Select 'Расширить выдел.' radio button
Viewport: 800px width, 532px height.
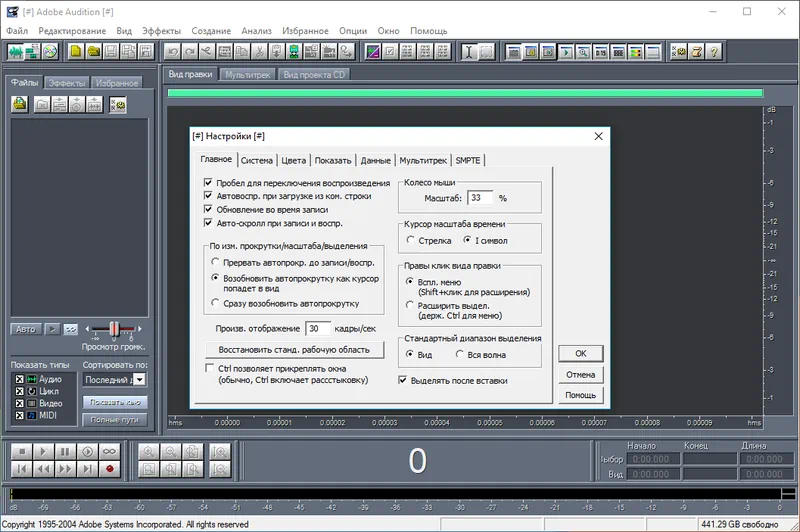coord(409,305)
